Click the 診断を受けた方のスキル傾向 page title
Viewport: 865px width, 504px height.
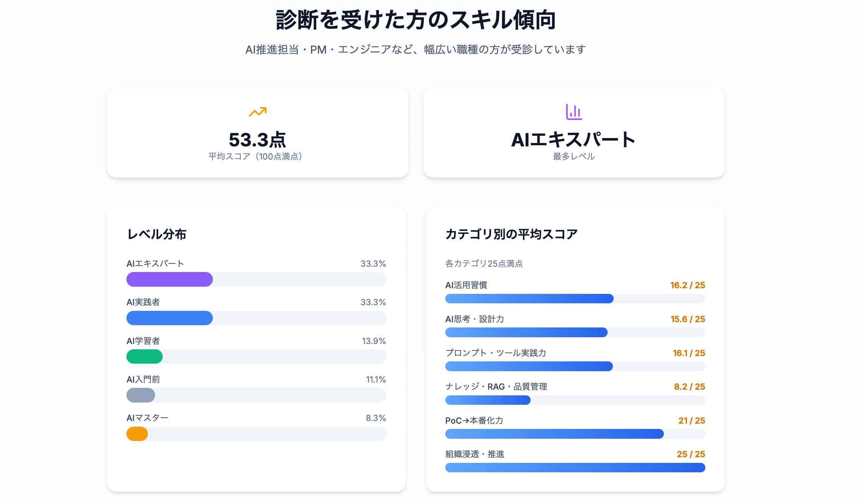tap(416, 20)
